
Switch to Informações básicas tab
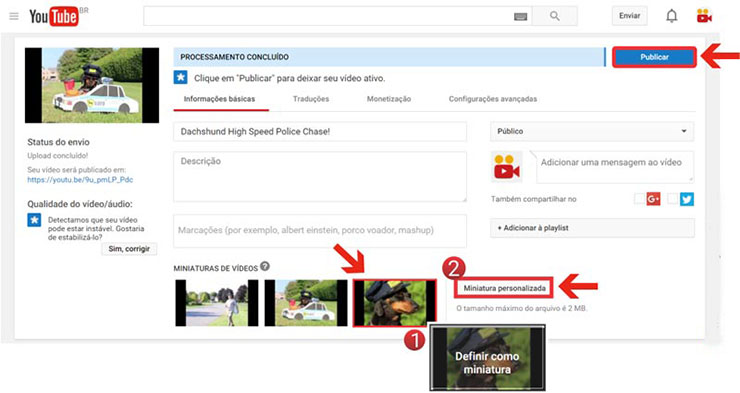pos(219,99)
